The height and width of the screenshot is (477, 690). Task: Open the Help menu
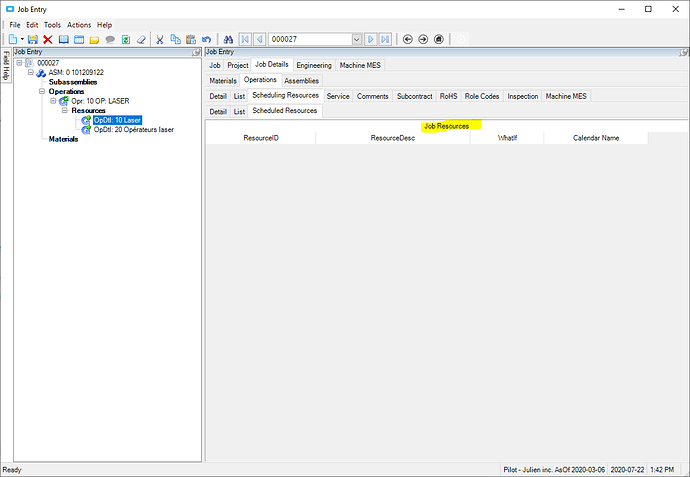(104, 25)
